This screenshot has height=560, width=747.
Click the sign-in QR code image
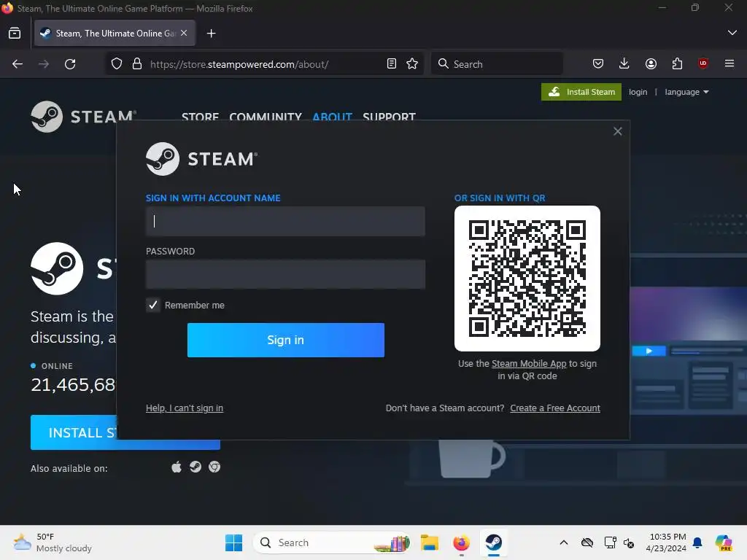pos(527,279)
